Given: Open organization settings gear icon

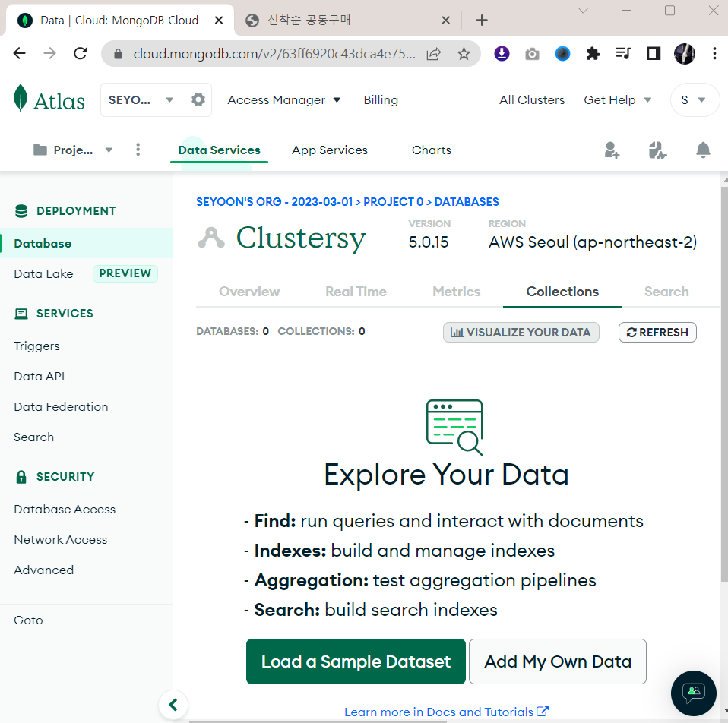Looking at the screenshot, I should pyautogui.click(x=198, y=99).
